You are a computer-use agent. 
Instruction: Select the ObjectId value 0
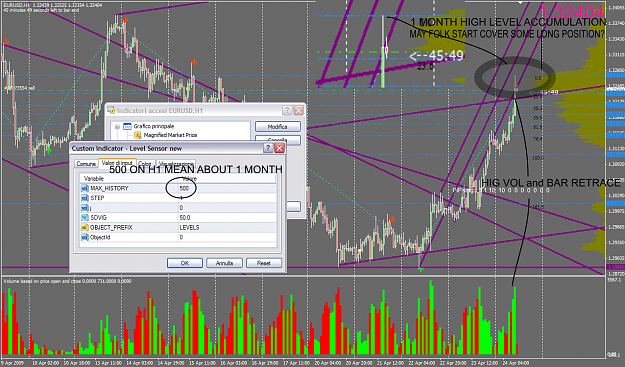tap(181, 237)
